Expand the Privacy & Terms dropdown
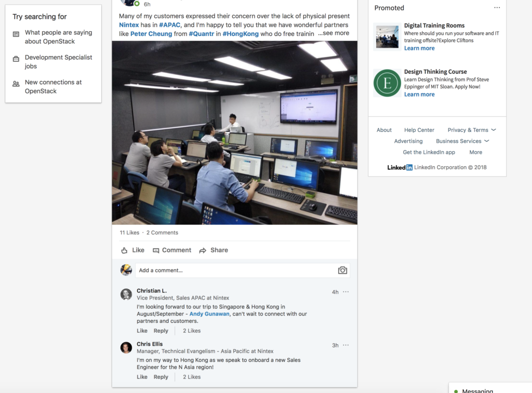532x393 pixels. (472, 130)
